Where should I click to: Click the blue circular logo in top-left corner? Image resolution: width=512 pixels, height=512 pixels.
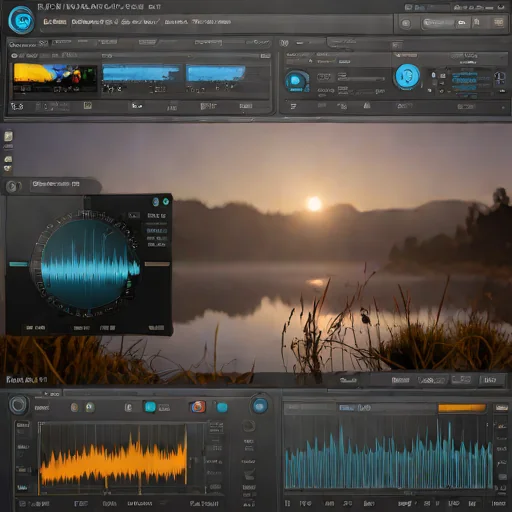point(21,20)
